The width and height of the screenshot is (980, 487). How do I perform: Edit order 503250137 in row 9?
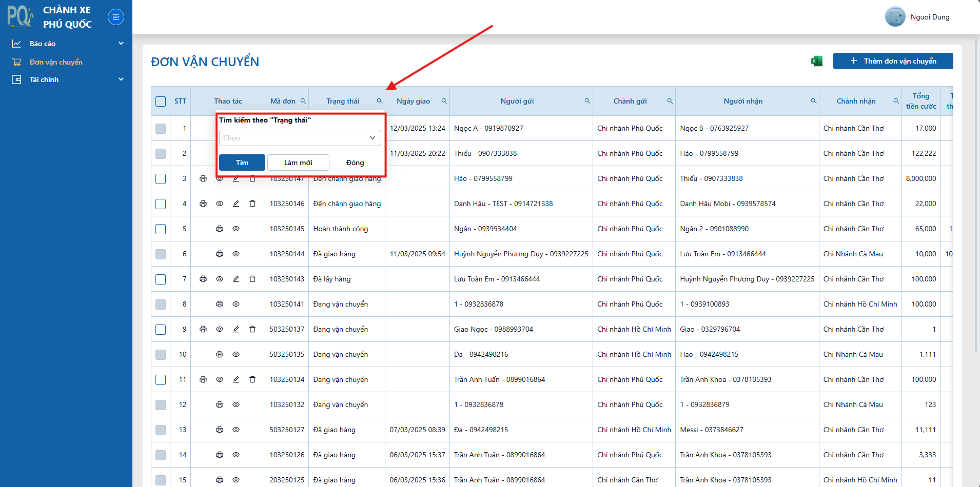click(236, 329)
